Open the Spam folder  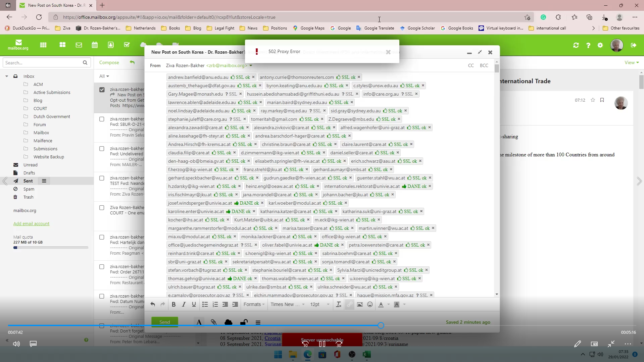click(29, 189)
